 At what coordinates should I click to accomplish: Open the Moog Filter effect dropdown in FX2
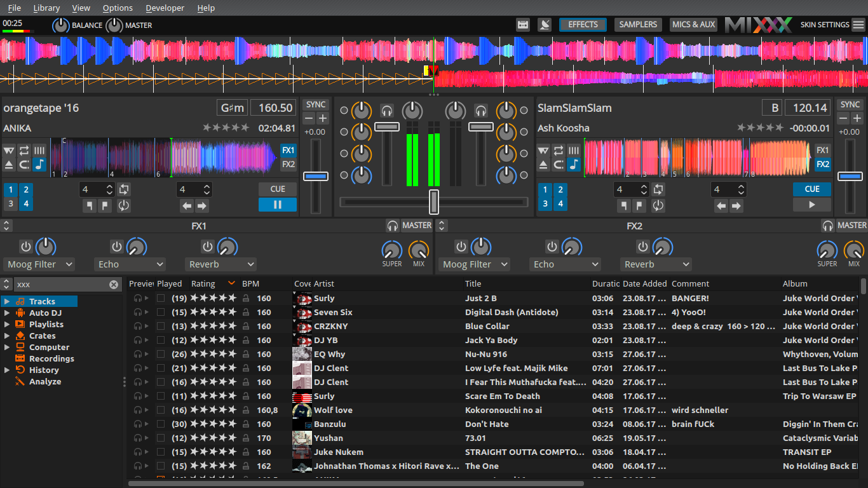tap(474, 264)
